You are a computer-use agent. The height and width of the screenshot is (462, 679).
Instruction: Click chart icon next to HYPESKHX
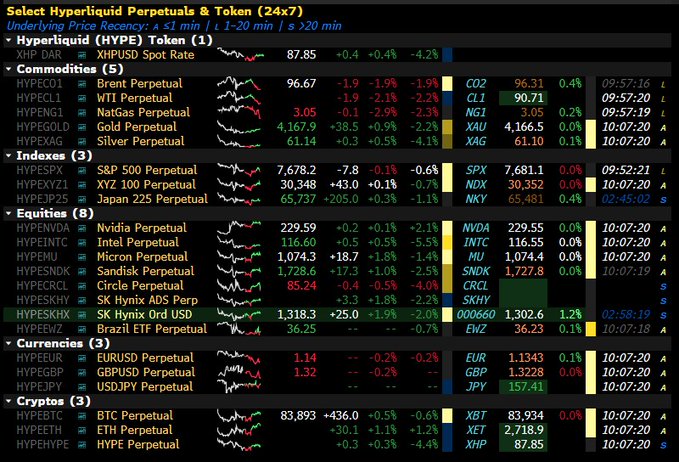click(82, 315)
